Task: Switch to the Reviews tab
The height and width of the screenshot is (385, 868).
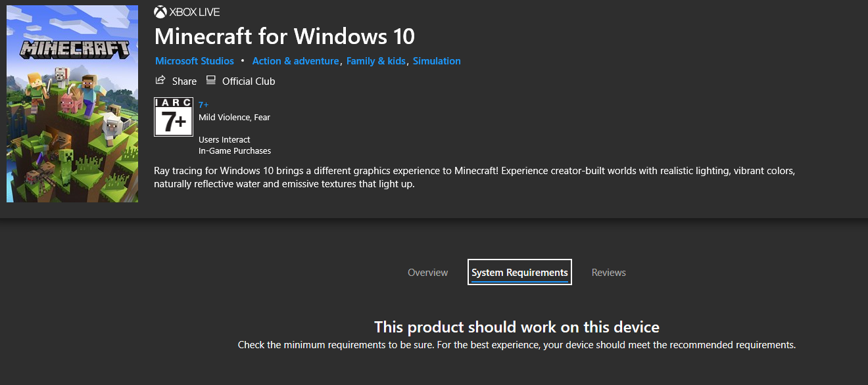Action: coord(608,272)
